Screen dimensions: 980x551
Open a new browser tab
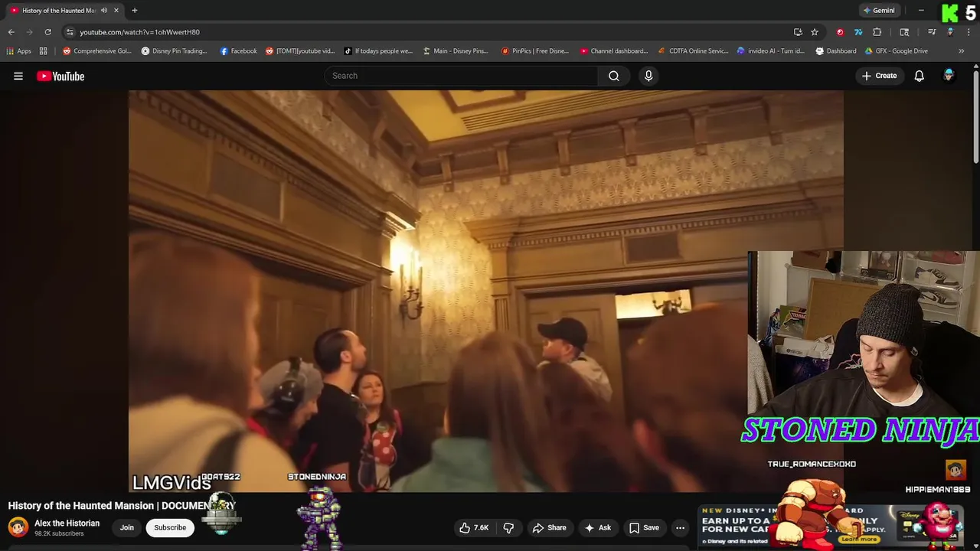(x=134, y=11)
